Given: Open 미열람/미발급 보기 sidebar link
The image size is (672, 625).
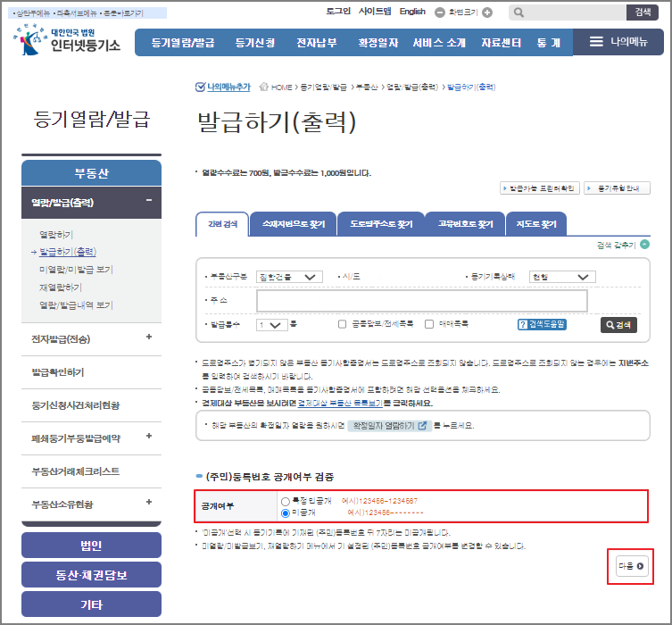Looking at the screenshot, I should click(x=76, y=270).
